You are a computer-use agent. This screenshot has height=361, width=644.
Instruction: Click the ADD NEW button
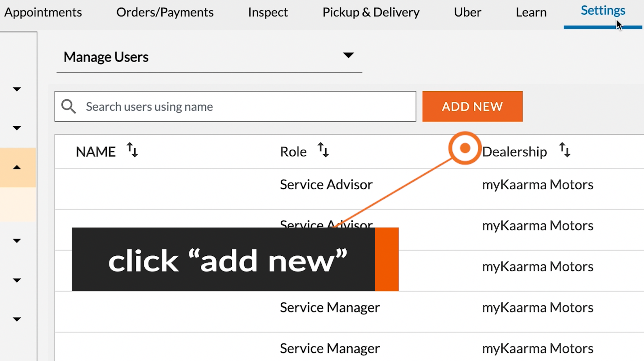point(472,106)
